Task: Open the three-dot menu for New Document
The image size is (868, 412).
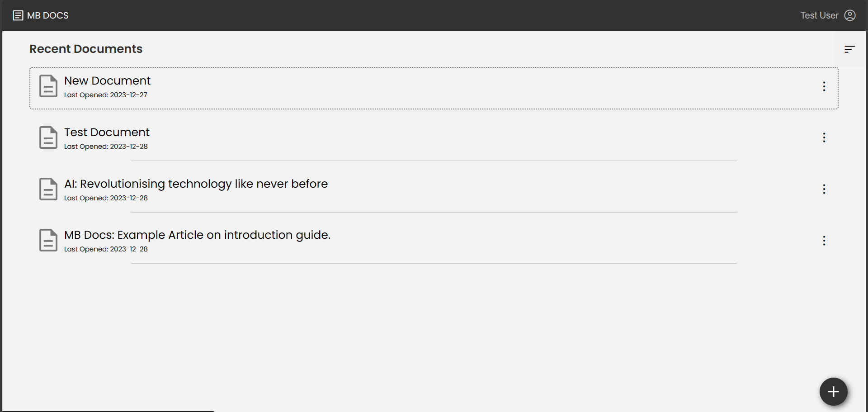Action: (824, 86)
